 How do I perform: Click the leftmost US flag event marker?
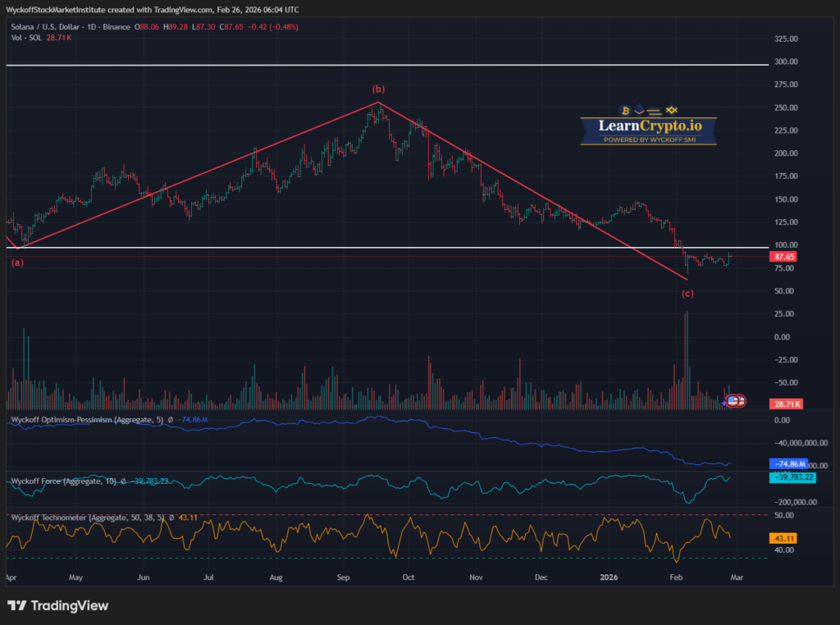click(732, 400)
